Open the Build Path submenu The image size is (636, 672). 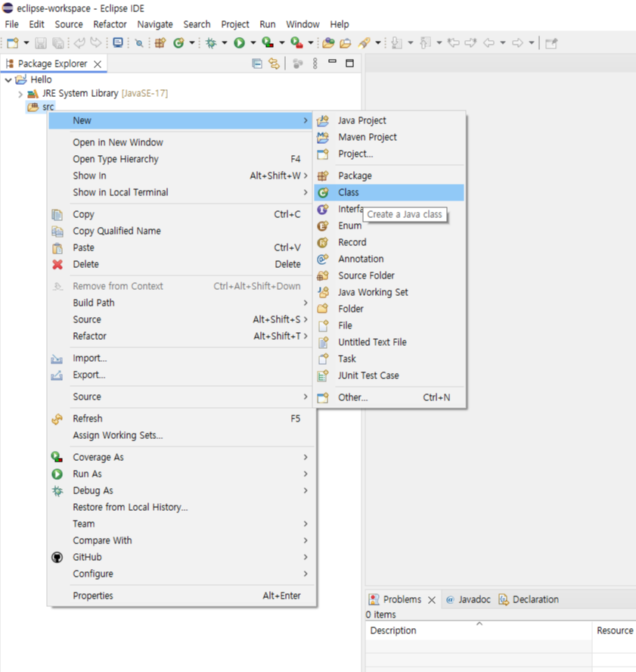pyautogui.click(x=181, y=303)
